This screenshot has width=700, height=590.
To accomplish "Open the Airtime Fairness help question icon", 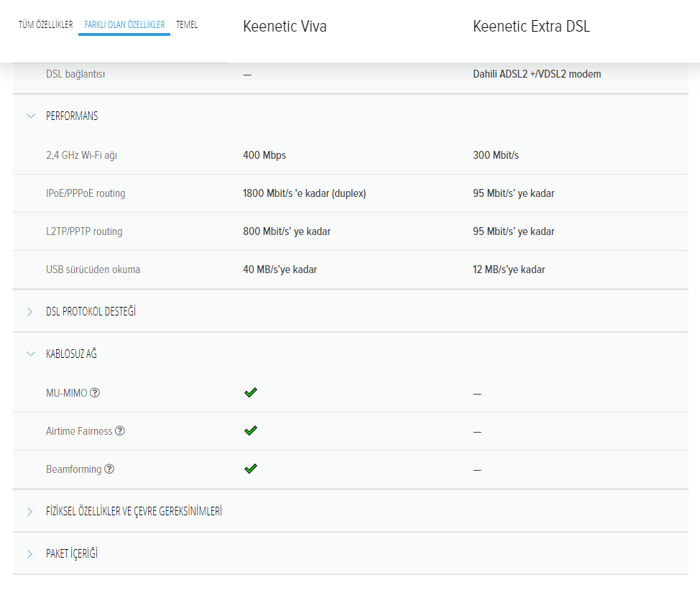I will (119, 430).
